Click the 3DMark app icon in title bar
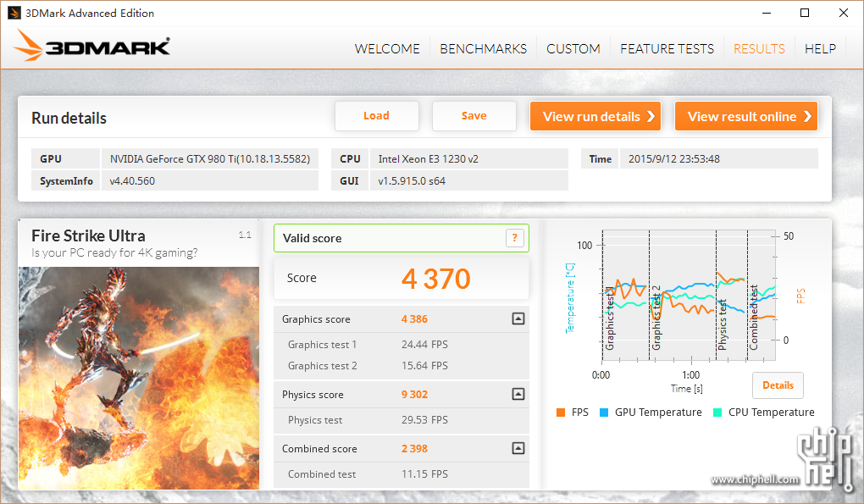Viewport: 864px width, 504px height. [14, 13]
